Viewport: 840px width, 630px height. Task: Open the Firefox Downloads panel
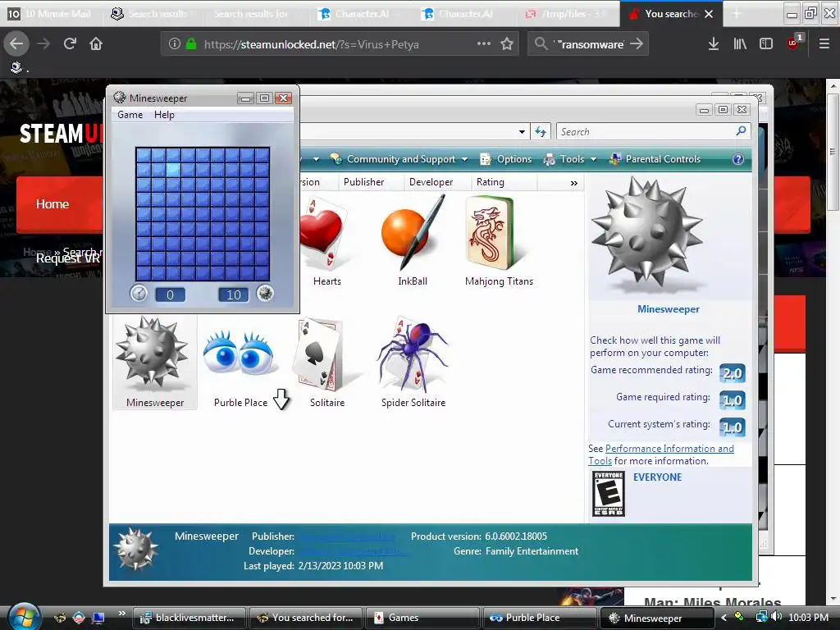pos(713,44)
